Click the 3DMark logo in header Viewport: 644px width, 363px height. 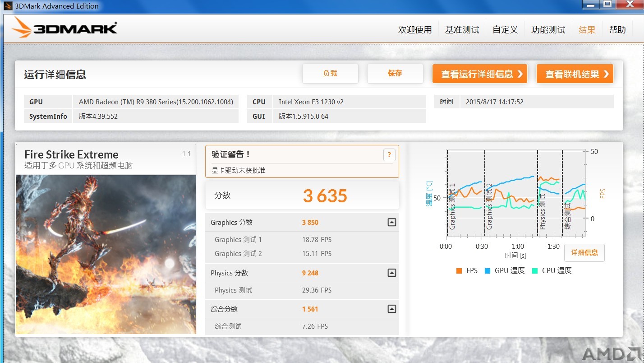tap(64, 28)
